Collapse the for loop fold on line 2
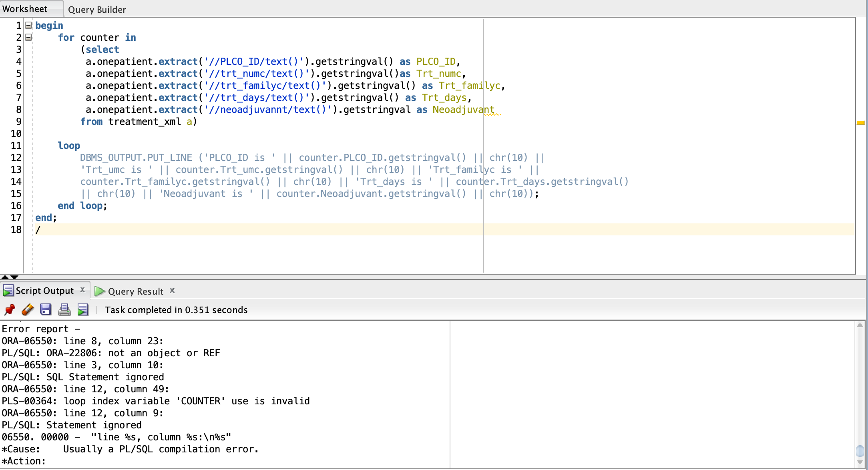This screenshot has width=868, height=470. point(28,37)
